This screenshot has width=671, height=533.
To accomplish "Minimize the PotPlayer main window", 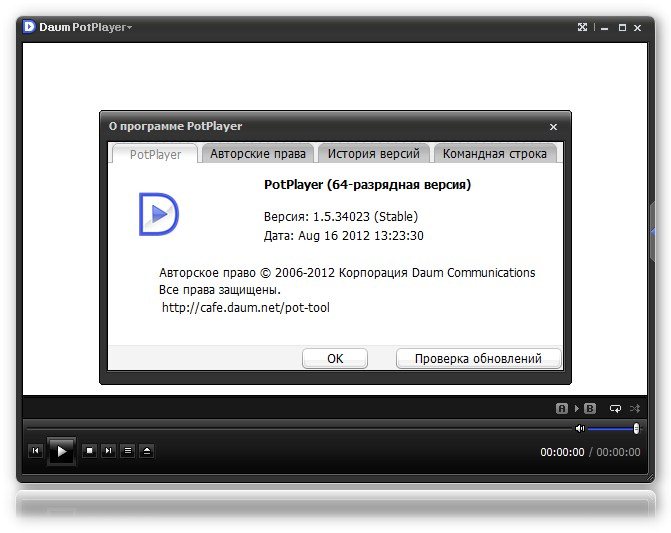I will [x=605, y=28].
